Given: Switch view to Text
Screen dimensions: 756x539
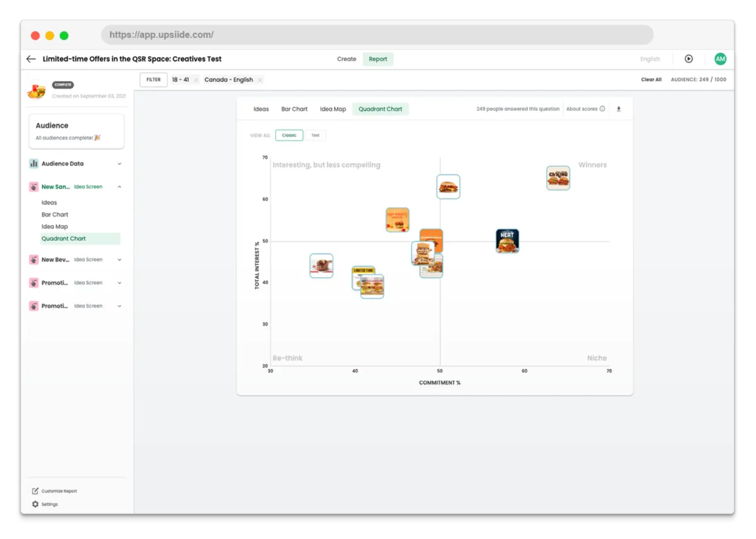Looking at the screenshot, I should (315, 135).
